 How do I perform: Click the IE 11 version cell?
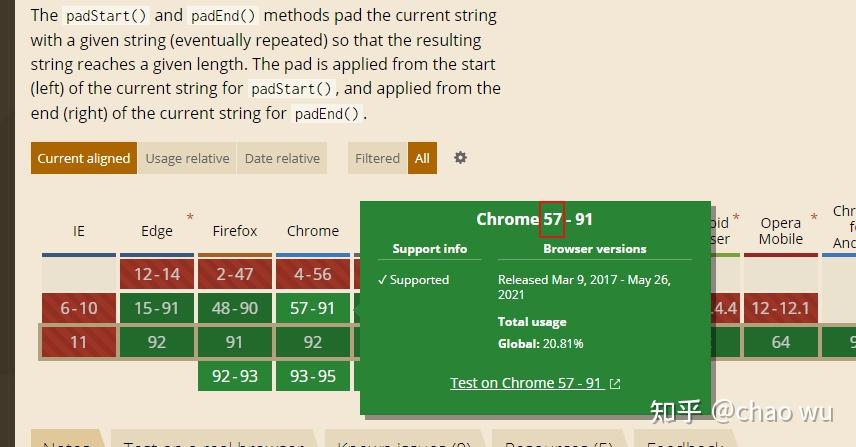[x=79, y=342]
